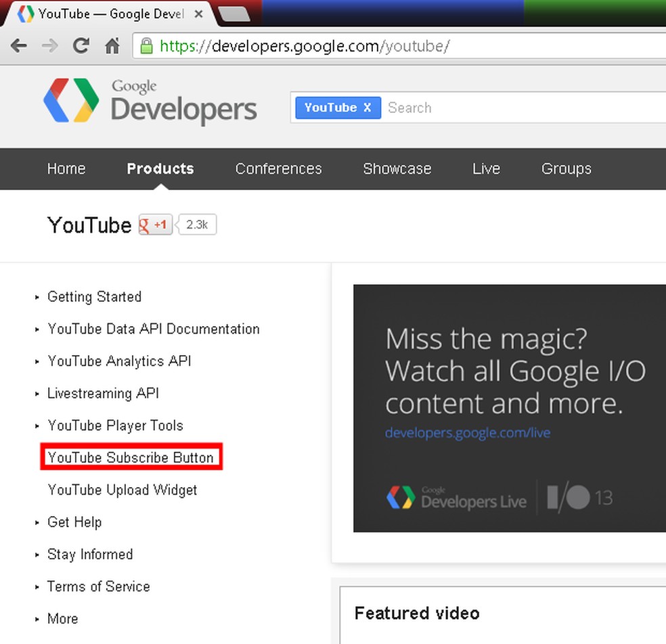Expand the Get Help section

tap(74, 522)
